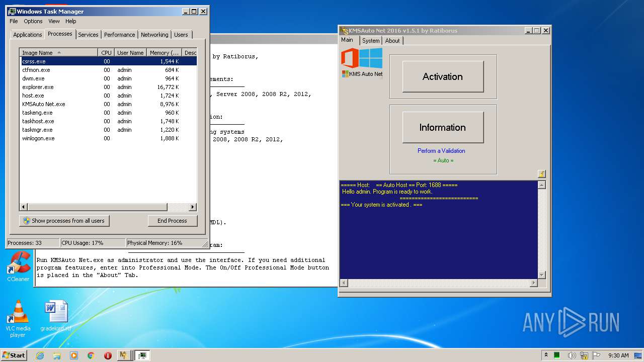Open the System tab in KMSAuto
Image resolution: width=644 pixels, height=362 pixels.
tap(371, 41)
